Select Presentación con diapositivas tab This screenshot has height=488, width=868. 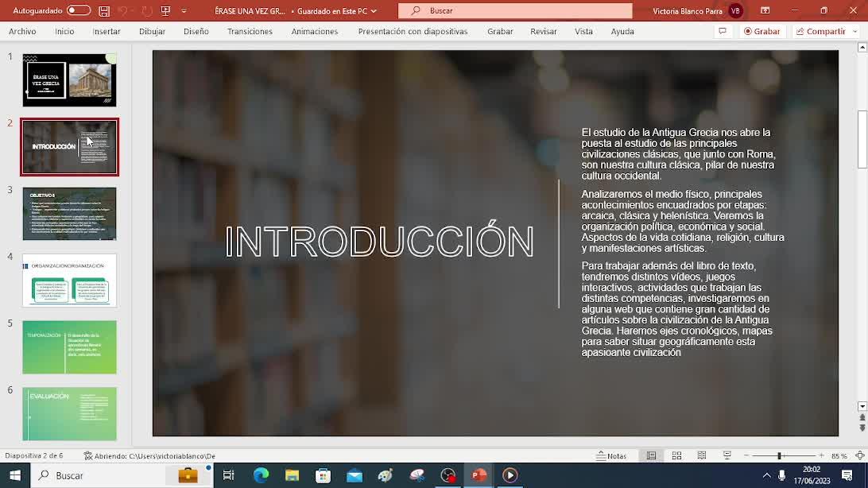tap(413, 32)
